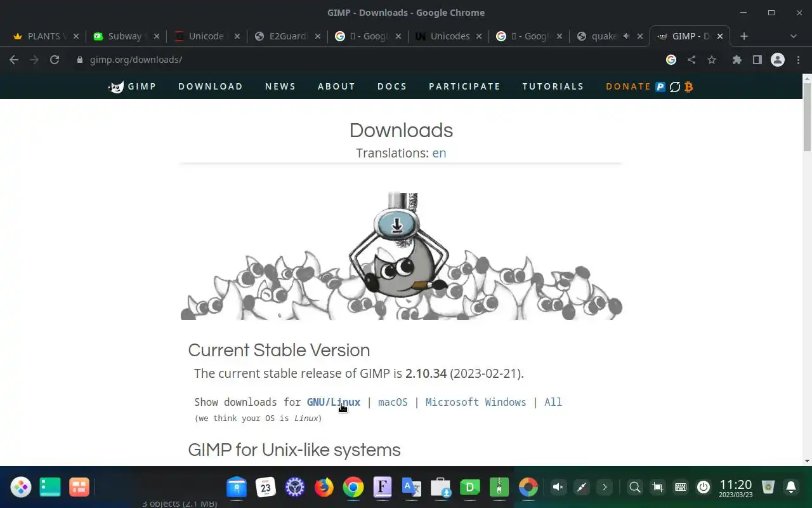Click the clock showing 11:20
The height and width of the screenshot is (508, 812).
[x=735, y=487]
